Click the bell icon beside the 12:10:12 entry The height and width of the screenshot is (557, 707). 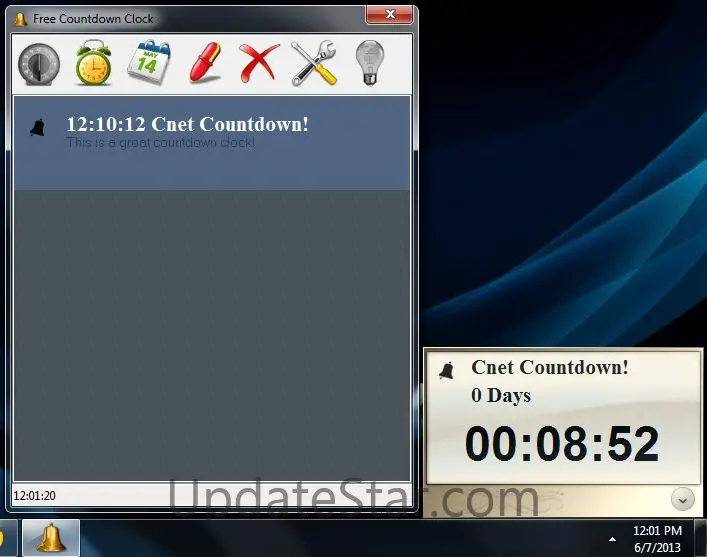(37, 128)
